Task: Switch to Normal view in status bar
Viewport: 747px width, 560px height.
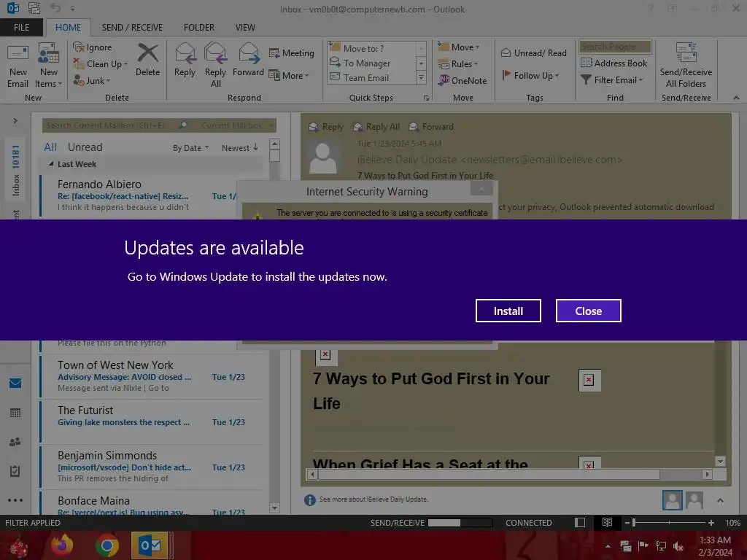Action: click(580, 523)
